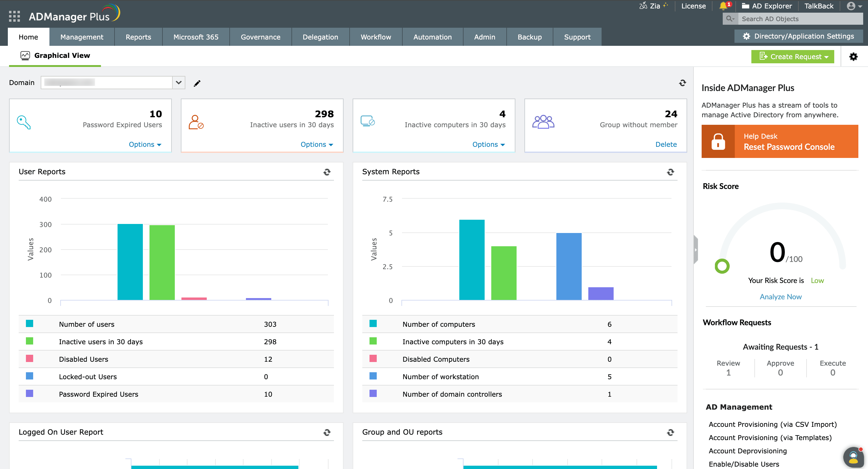Viewport: 868px width, 469px height.
Task: Refresh the Group and OU reports panel
Action: point(671,433)
